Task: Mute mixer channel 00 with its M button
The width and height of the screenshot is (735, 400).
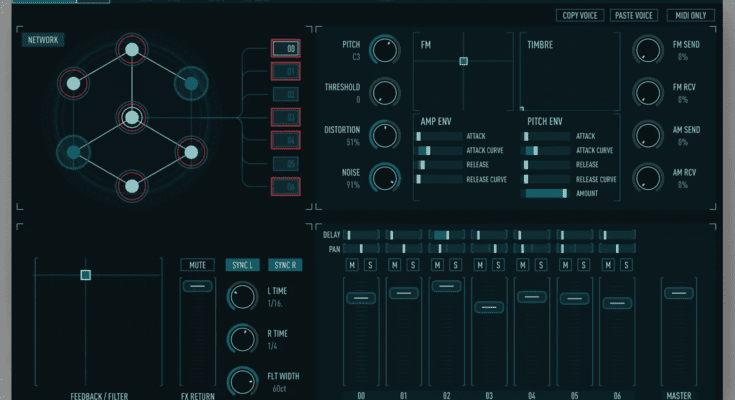Action: tap(352, 265)
